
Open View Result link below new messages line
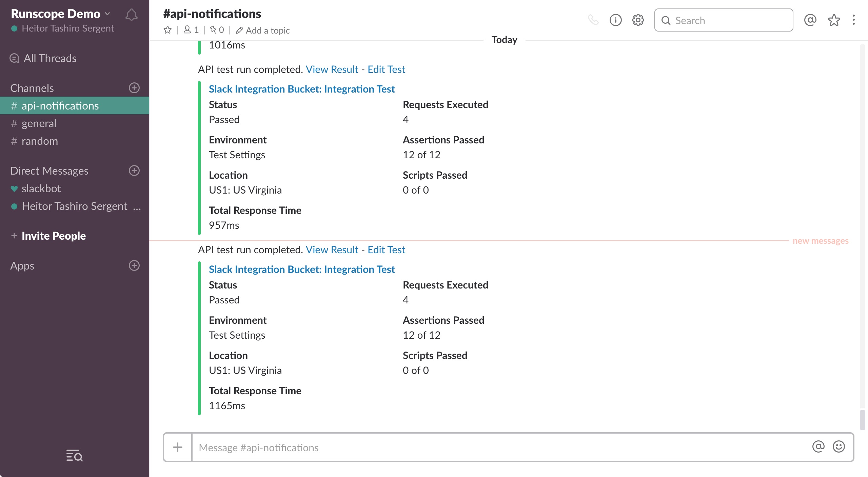pos(332,250)
